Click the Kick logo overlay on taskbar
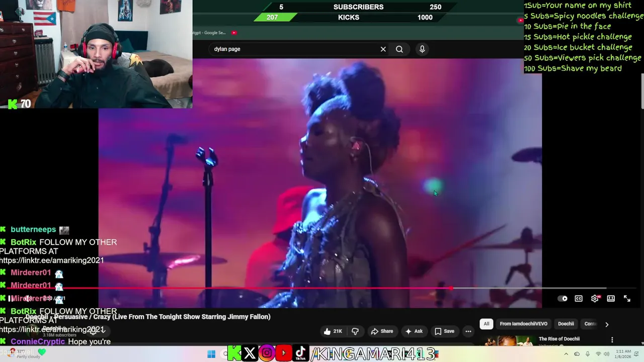Viewport: 644px width, 362px height. tap(234, 353)
